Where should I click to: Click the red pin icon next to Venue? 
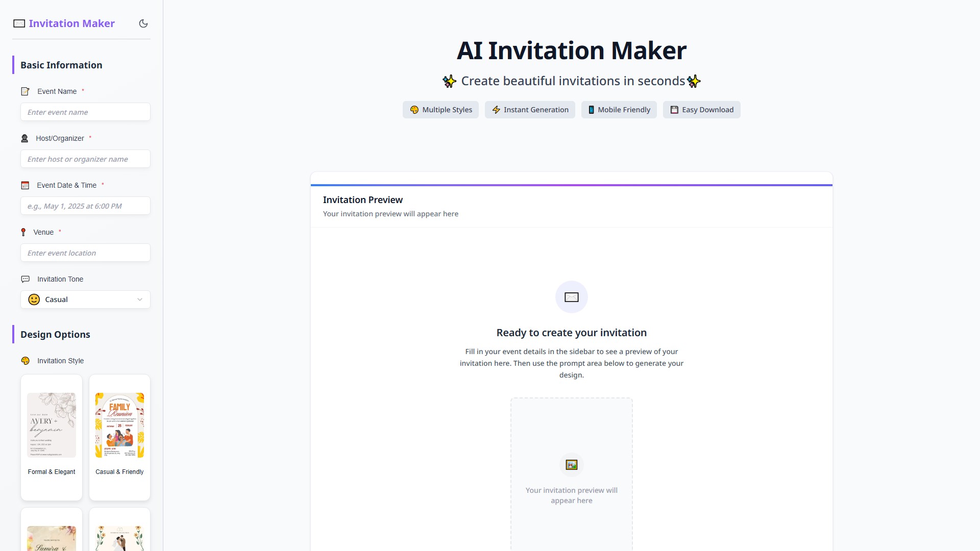(x=23, y=232)
